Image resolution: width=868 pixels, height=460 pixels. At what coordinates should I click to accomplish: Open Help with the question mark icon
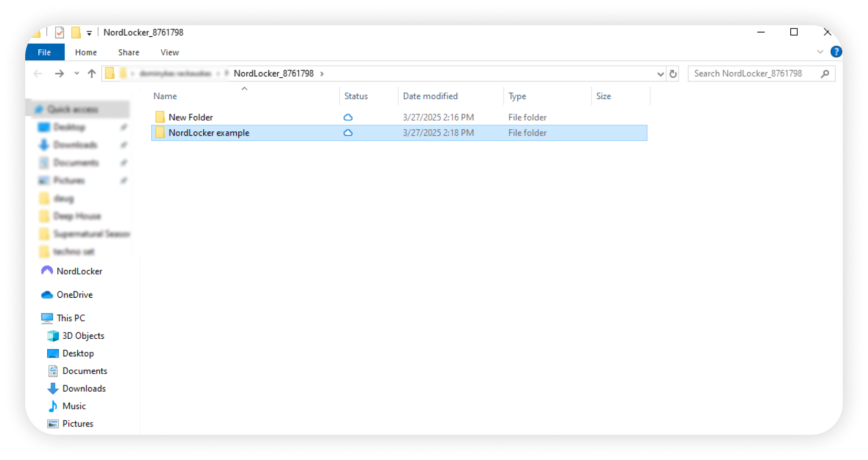836,51
